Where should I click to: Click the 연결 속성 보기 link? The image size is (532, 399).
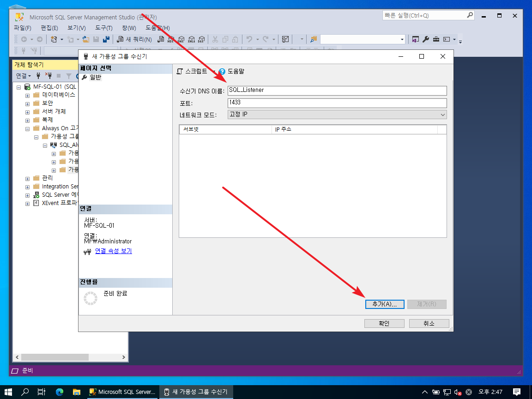point(113,251)
